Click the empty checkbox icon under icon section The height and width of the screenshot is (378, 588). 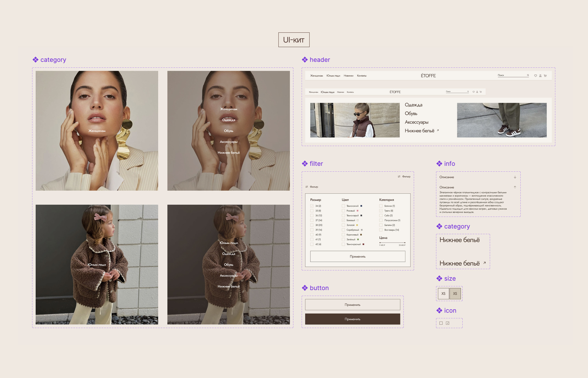click(x=441, y=323)
